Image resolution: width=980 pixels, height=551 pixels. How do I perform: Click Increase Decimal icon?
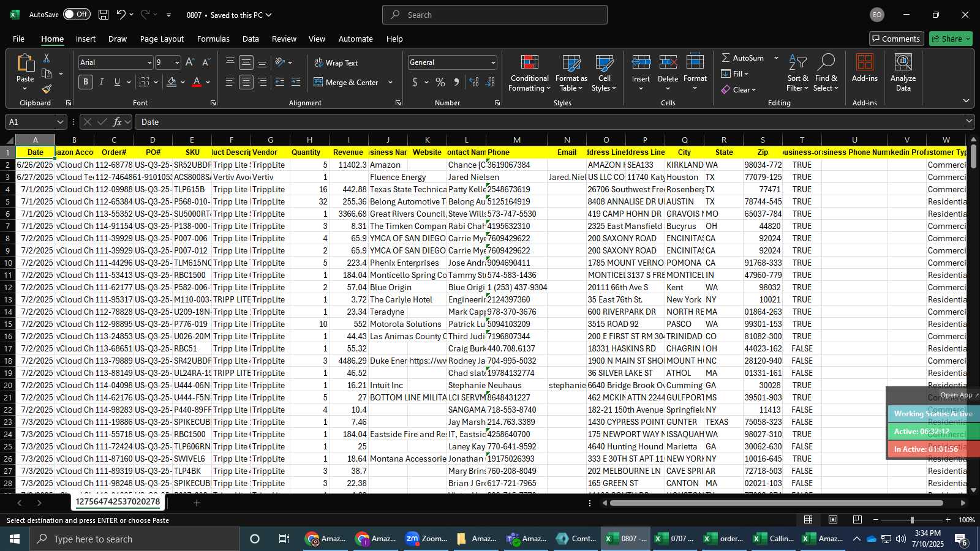click(x=474, y=82)
